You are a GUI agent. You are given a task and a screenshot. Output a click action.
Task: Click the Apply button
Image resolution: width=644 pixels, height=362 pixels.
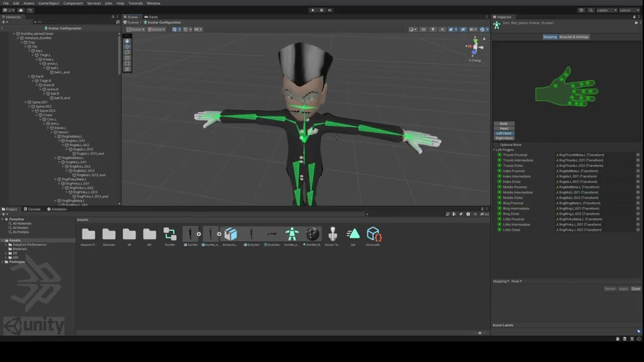623,289
